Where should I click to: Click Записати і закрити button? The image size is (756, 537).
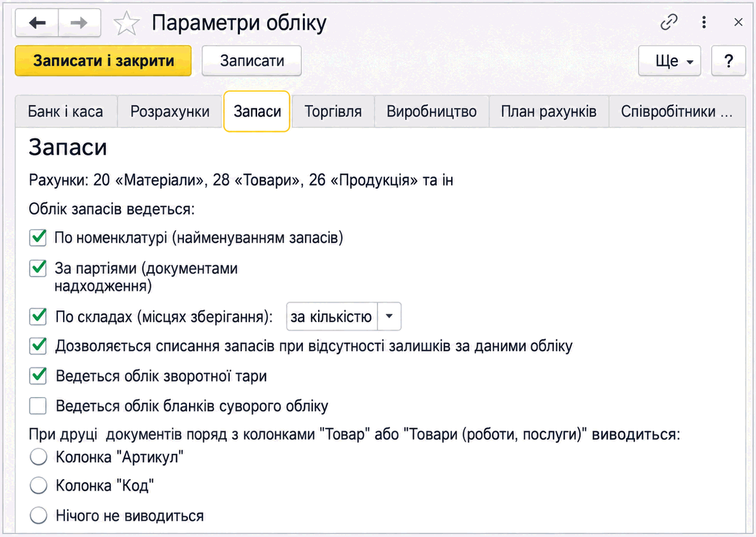tap(103, 60)
